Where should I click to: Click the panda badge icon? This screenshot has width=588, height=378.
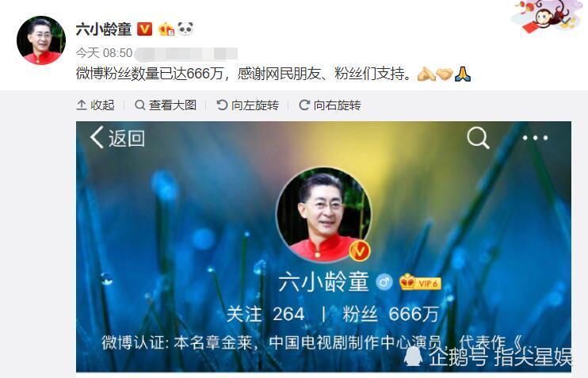click(x=185, y=29)
